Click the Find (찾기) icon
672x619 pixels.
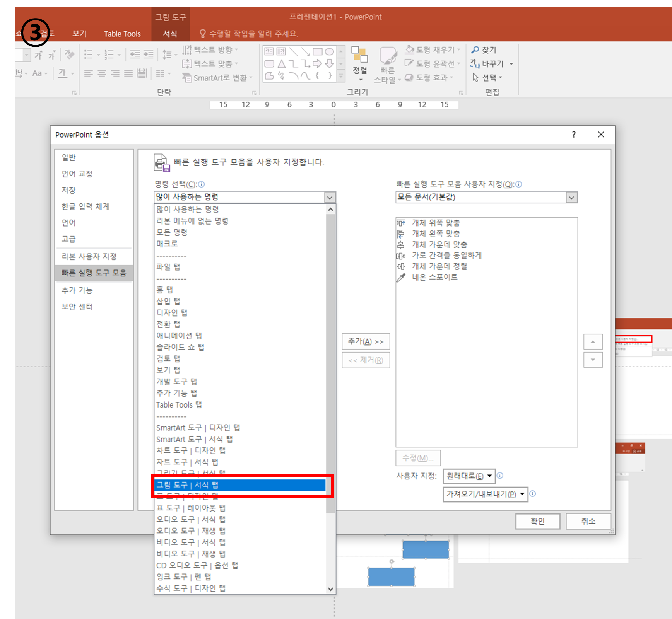(x=475, y=50)
